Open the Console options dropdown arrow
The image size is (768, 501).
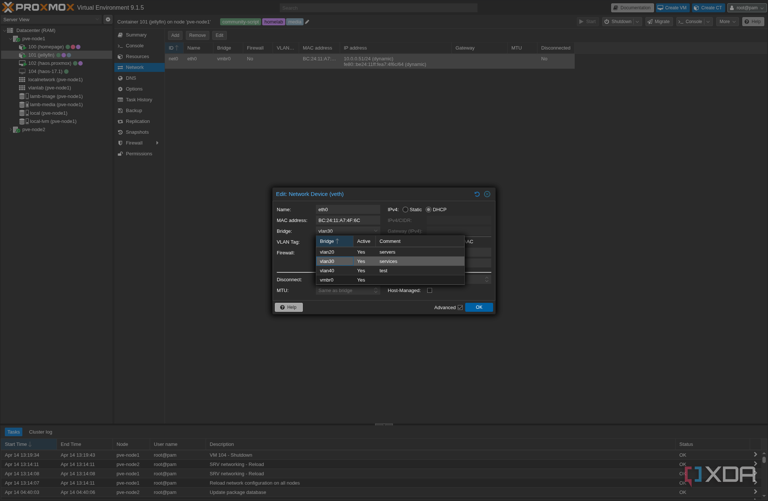[x=708, y=22]
